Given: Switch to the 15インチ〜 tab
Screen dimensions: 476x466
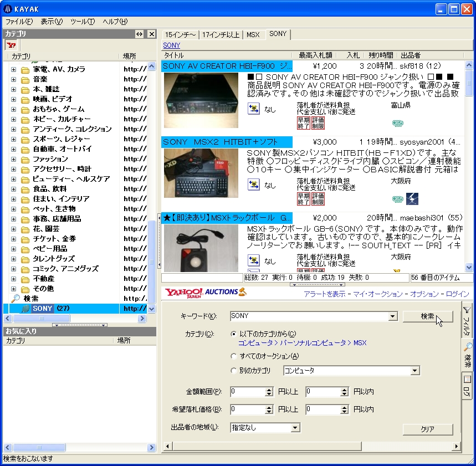Looking at the screenshot, I should 180,34.
